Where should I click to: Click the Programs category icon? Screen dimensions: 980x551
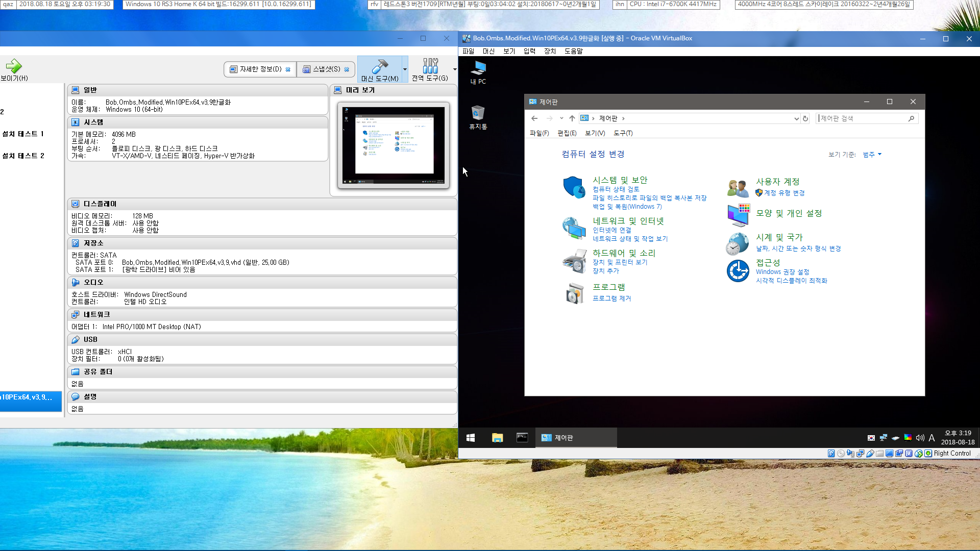[x=575, y=294]
